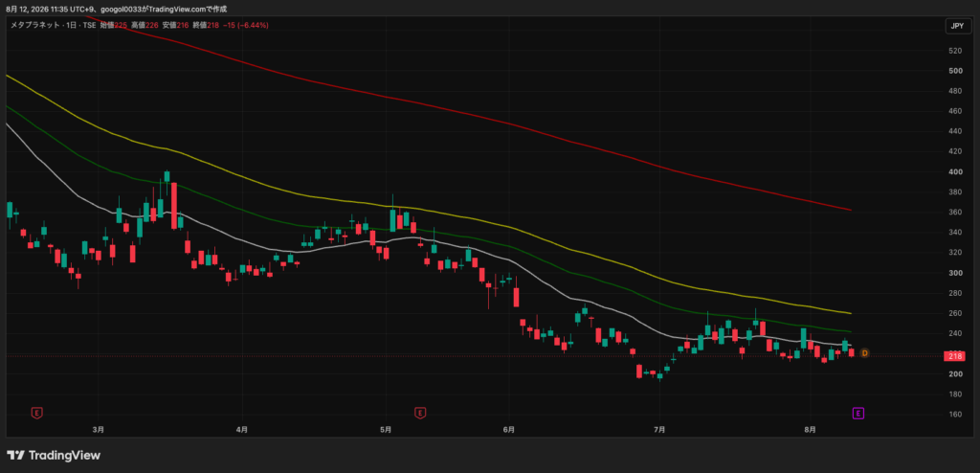Screen dimensions: 980x473
Task: Click the 6月 label on time axis
Action: [509, 430]
